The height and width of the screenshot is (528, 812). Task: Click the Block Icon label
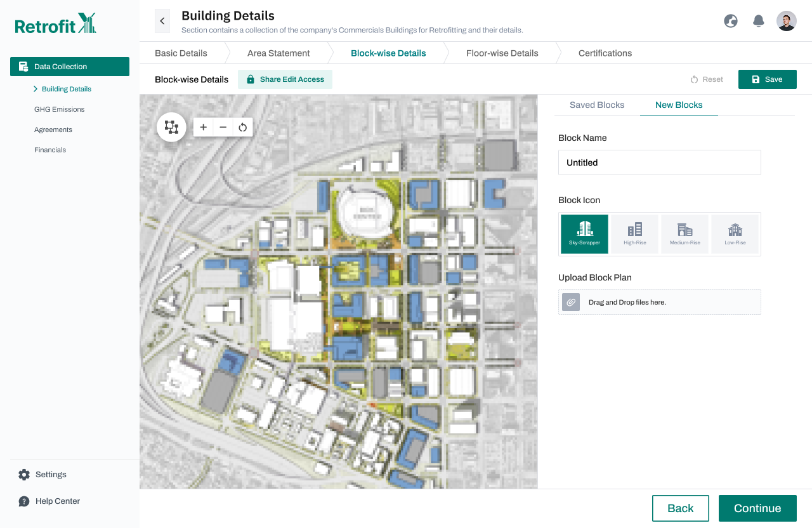pos(579,200)
